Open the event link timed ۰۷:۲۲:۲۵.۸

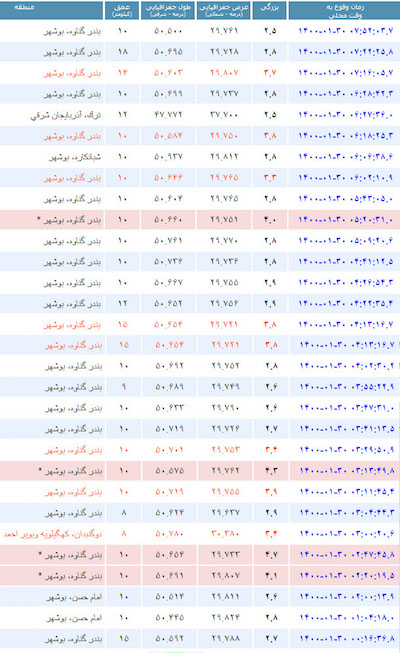click(x=346, y=52)
